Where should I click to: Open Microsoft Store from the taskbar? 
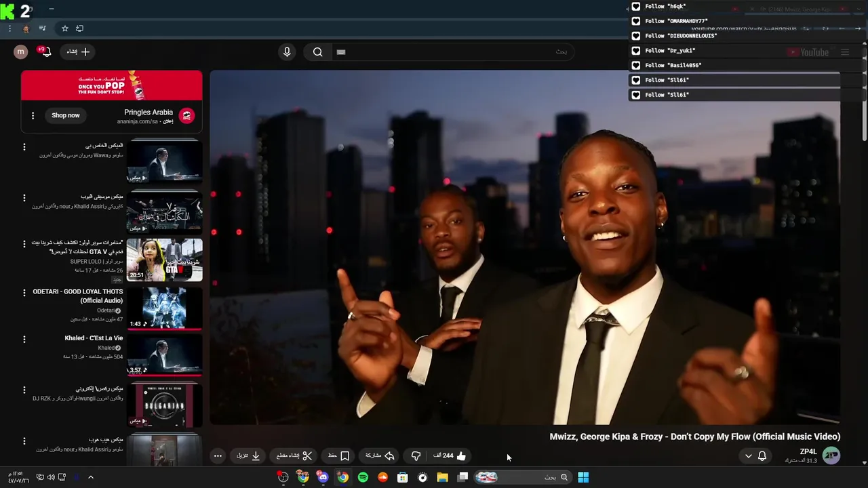[403, 477]
